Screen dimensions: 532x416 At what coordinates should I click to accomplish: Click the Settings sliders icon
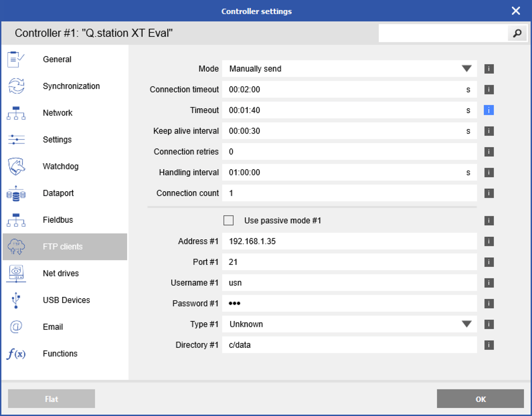(16, 139)
